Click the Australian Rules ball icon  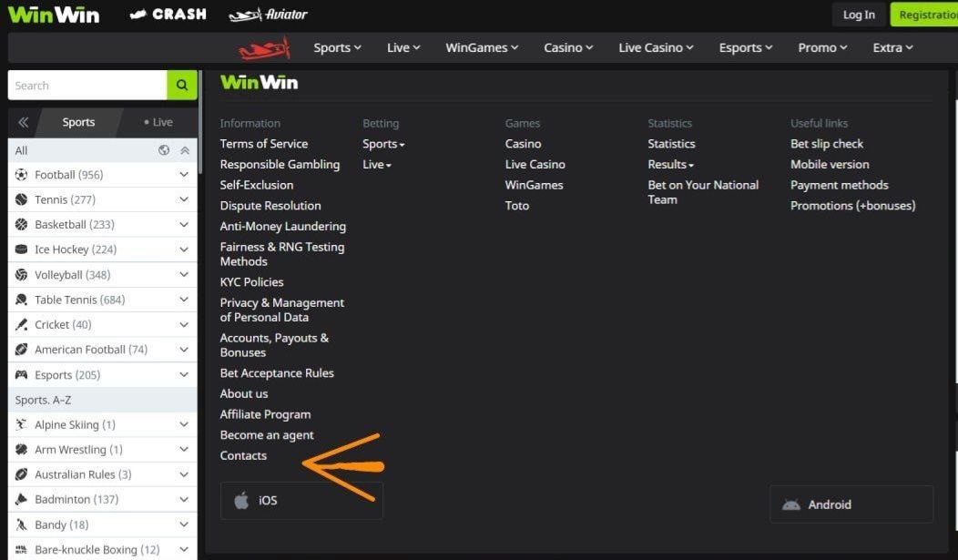21,473
